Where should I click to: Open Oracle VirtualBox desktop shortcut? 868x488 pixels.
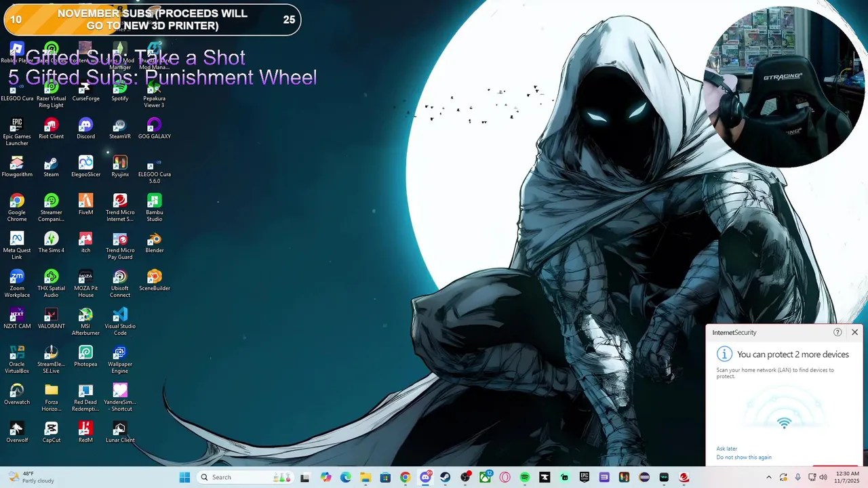pos(17,360)
